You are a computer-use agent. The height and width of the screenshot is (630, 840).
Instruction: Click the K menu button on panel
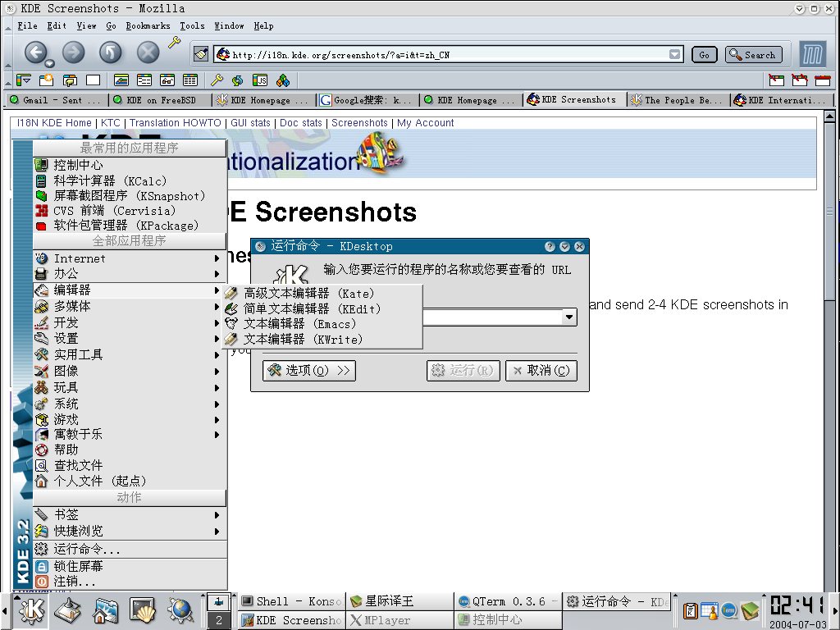click(31, 610)
